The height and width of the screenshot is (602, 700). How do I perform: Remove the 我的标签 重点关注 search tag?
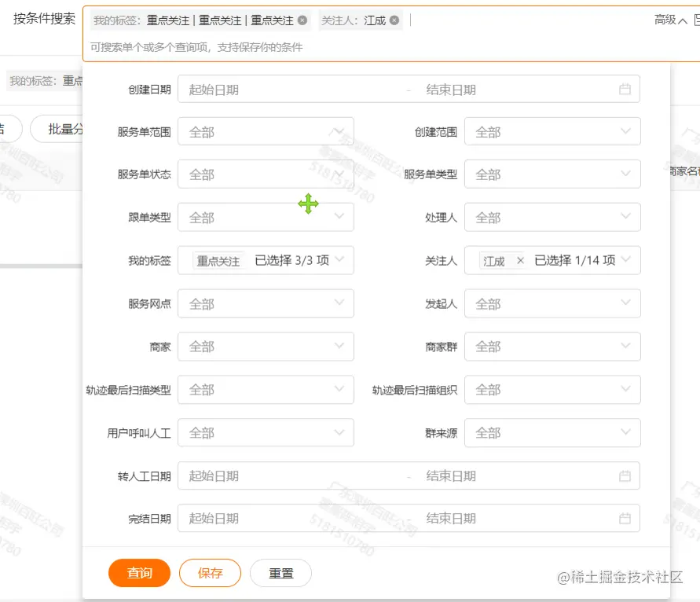[302, 20]
